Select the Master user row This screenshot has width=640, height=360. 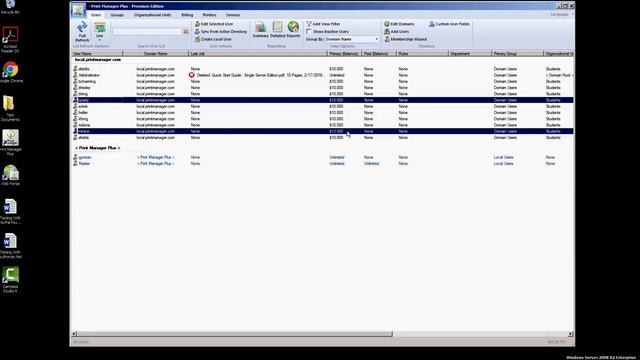coord(322,163)
